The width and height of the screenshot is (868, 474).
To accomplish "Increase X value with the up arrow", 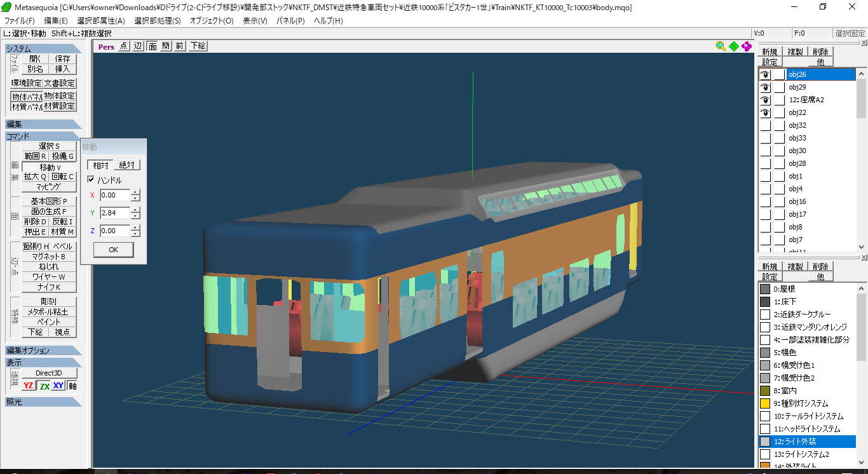I will click(135, 193).
